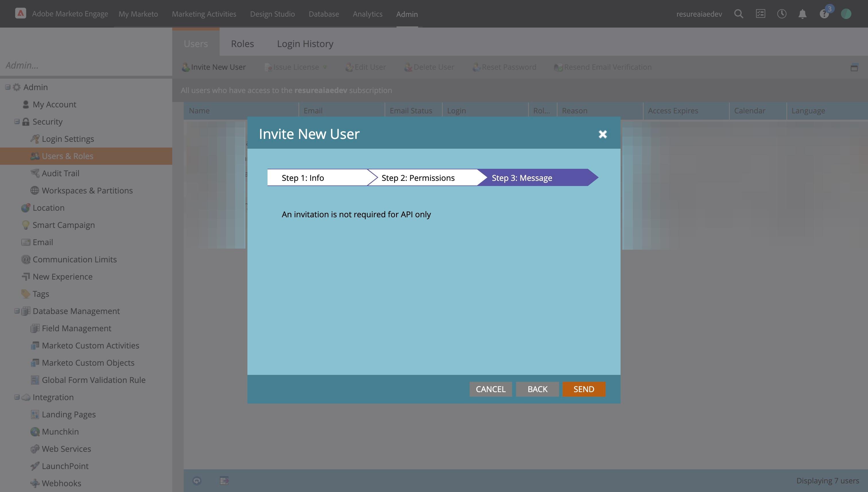Image resolution: width=868 pixels, height=492 pixels.
Task: Click the user avatar icon
Action: click(x=846, y=14)
